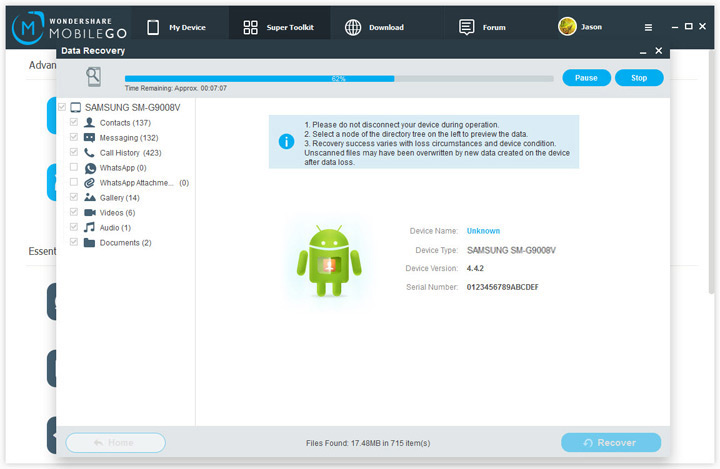Screen dimensions: 720x469
Task: Click the Call History phone icon
Action: coord(90,153)
